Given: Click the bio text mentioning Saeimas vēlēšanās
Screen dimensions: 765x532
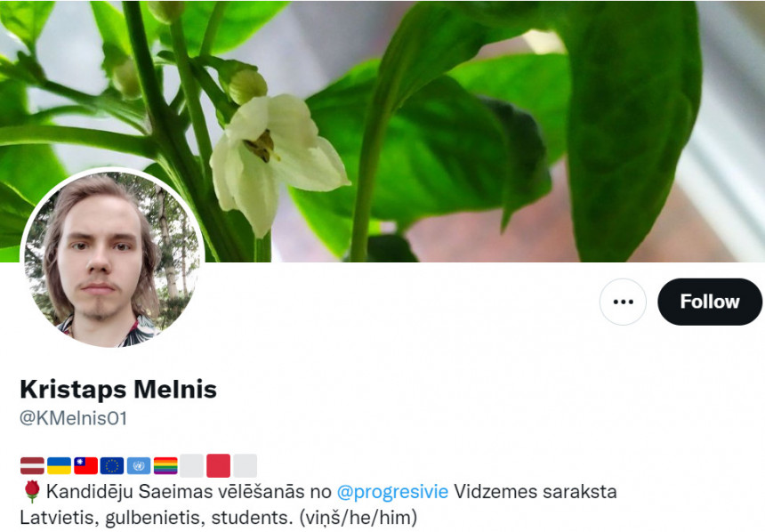Looking at the screenshot, I should (189, 491).
